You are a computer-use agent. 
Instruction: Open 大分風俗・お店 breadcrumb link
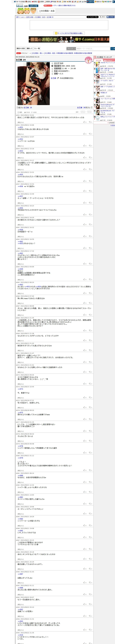click(x=40, y=17)
